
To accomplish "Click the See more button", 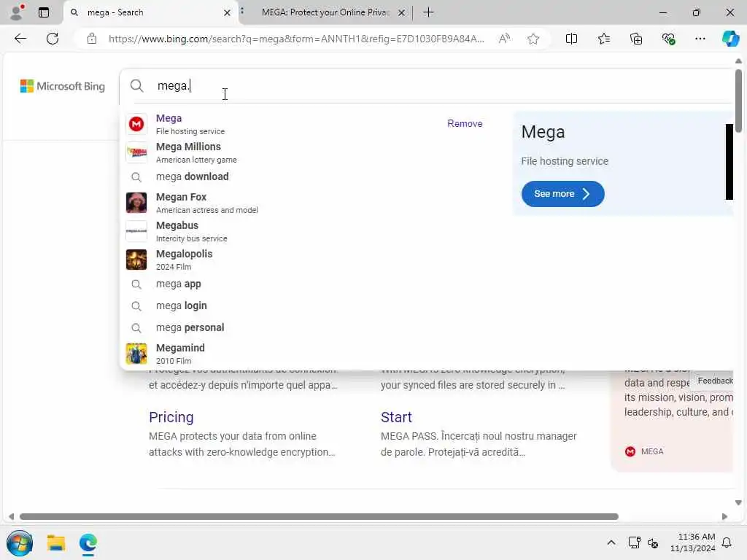I will [x=562, y=194].
